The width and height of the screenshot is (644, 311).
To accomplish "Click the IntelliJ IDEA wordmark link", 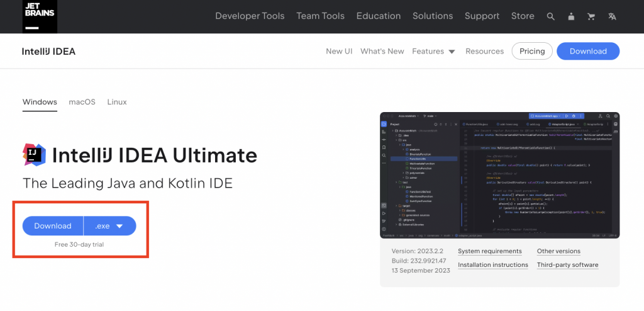I will click(48, 52).
